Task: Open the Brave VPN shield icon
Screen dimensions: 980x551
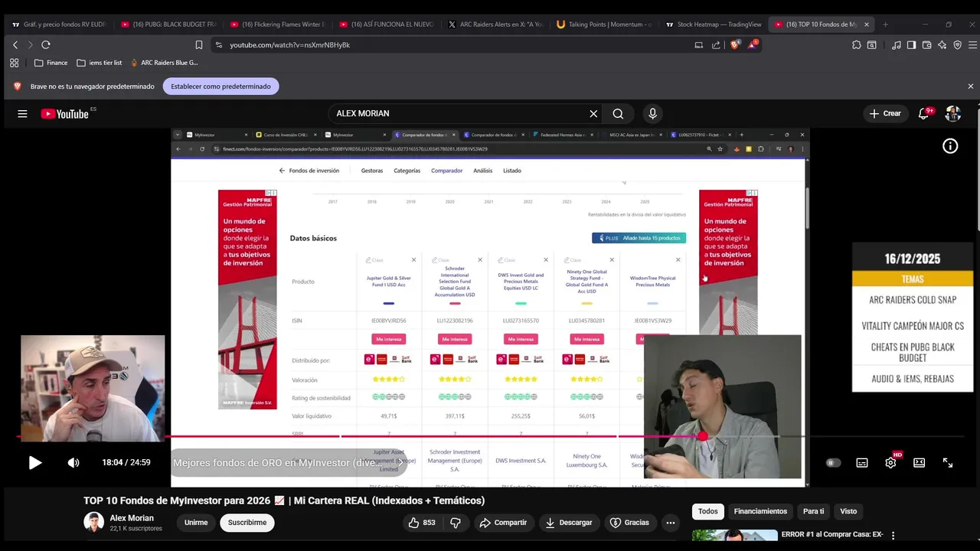Action: click(x=957, y=45)
